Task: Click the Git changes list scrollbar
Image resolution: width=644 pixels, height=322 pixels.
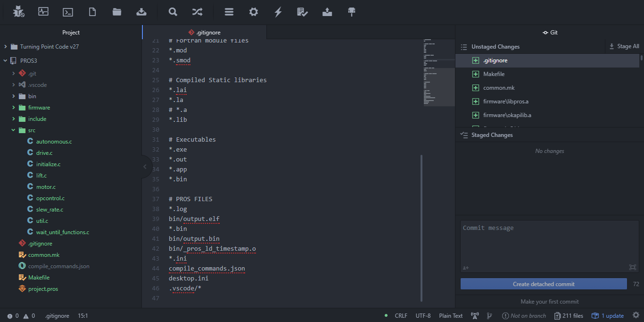Action: [x=641, y=58]
